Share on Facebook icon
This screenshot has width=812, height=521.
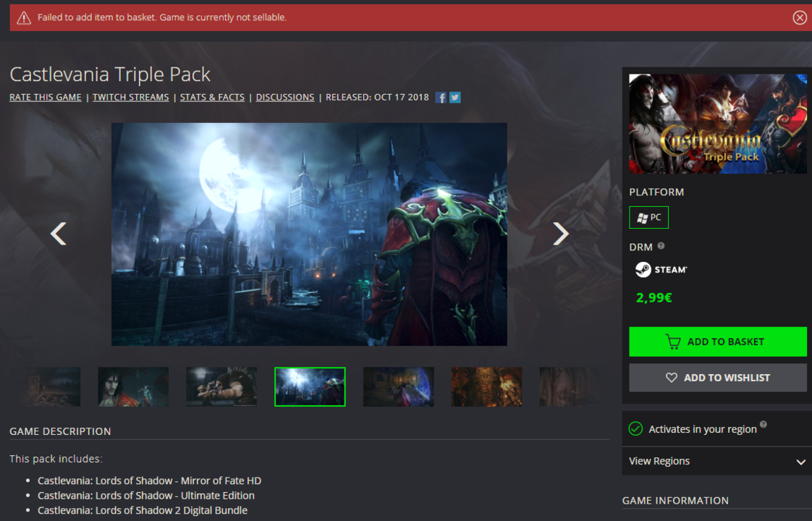[x=441, y=98]
